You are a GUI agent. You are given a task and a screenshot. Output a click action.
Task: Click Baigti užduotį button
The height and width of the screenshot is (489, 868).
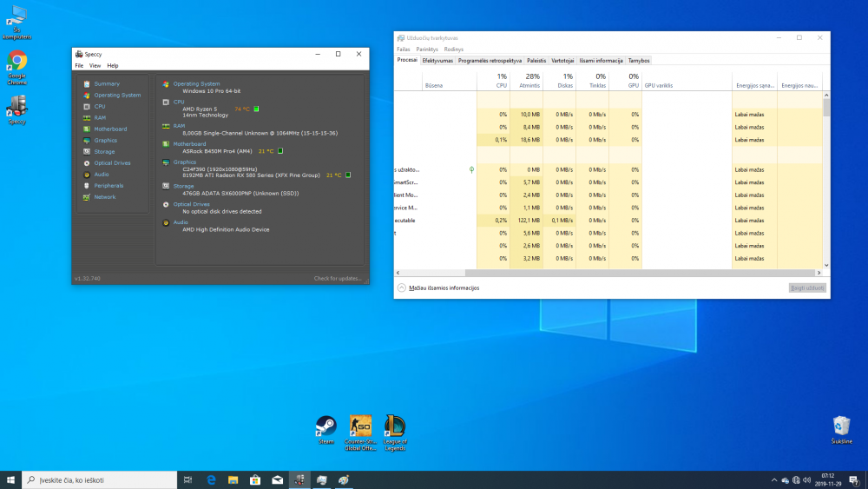point(807,288)
